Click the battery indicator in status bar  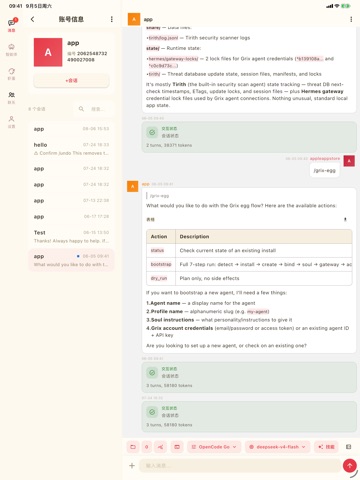[x=346, y=6]
